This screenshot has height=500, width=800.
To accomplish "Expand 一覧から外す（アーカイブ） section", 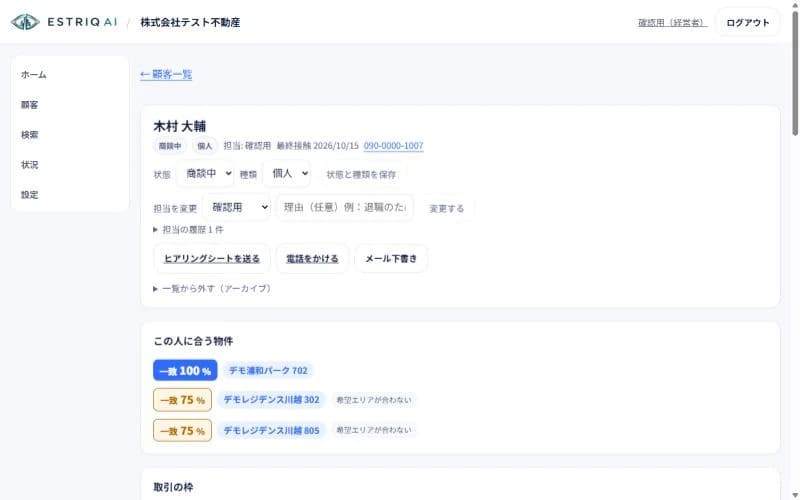I will [212, 288].
